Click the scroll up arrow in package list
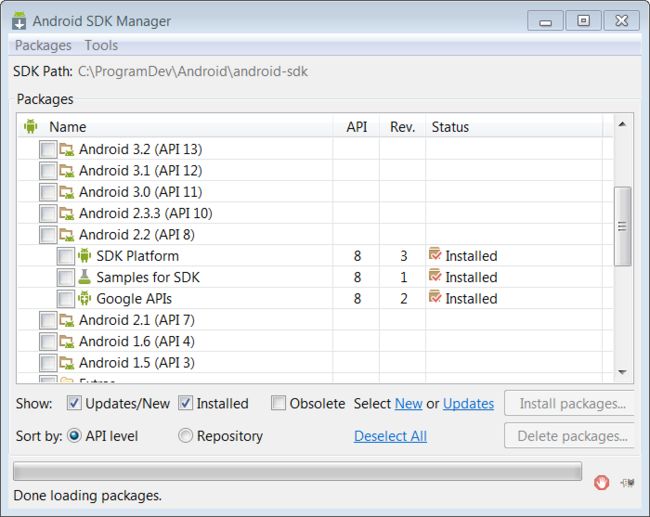The height and width of the screenshot is (517, 650). 622,124
